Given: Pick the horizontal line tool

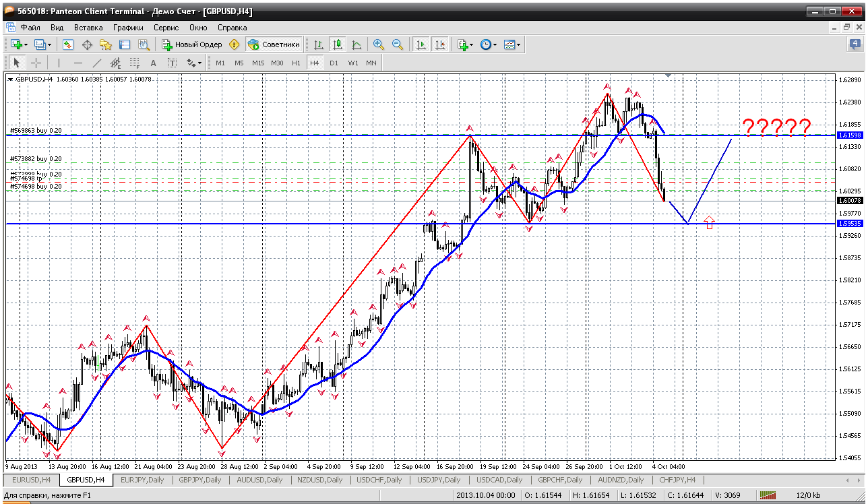Looking at the screenshot, I should click(77, 63).
